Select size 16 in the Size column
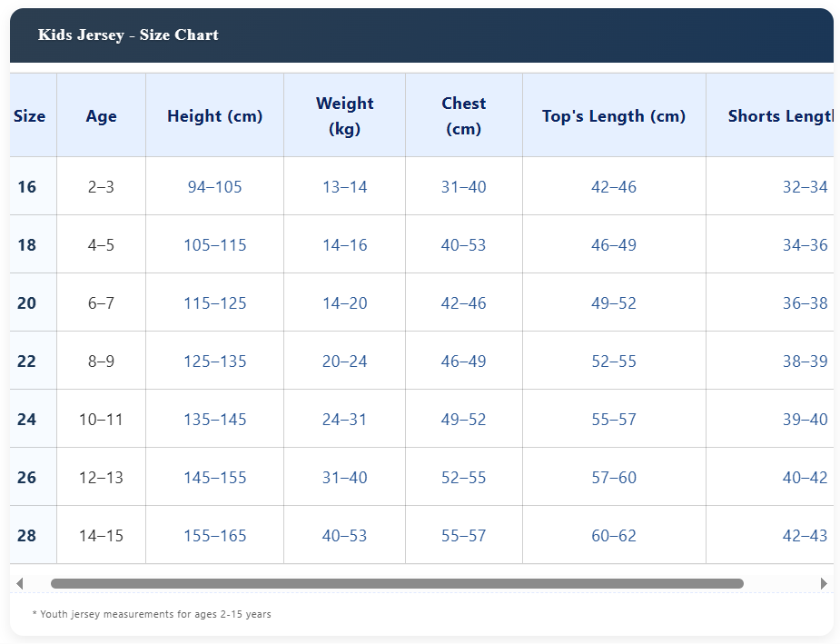Screen dimensions: 840x644 (x=27, y=187)
